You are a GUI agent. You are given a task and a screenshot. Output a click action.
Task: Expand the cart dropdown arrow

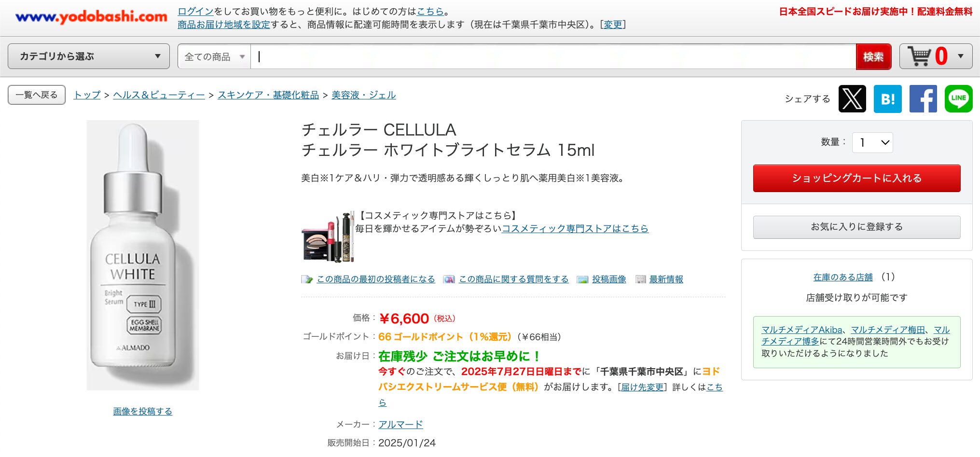(961, 56)
